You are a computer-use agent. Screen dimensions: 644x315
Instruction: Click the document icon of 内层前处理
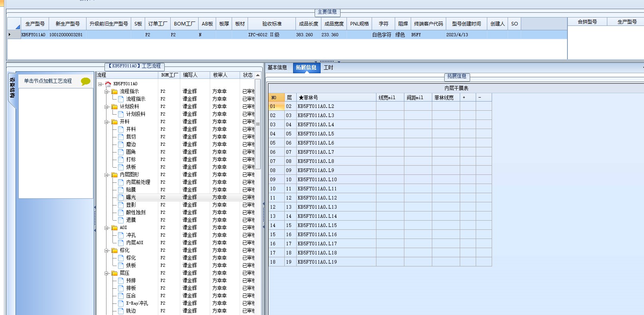121,182
